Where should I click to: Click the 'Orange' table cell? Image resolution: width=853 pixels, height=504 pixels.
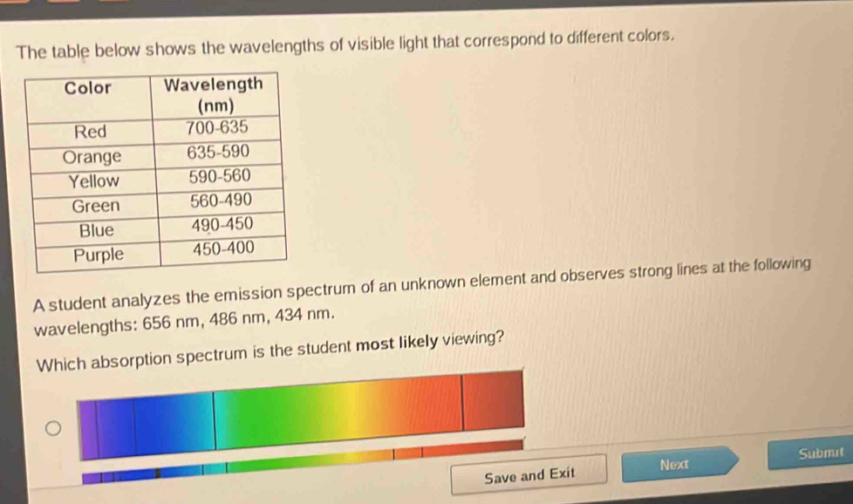[92, 158]
